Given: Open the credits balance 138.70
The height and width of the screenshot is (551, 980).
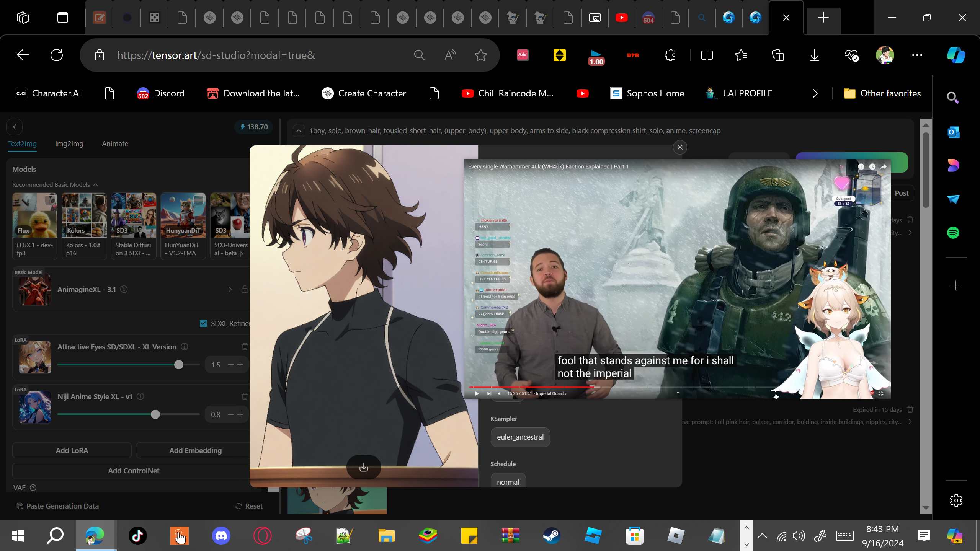Looking at the screenshot, I should point(254,127).
